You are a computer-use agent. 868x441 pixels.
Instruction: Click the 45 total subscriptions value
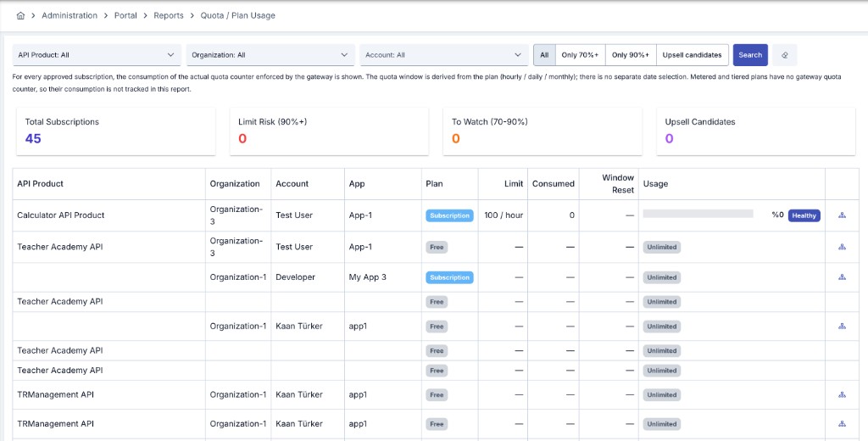click(x=33, y=138)
